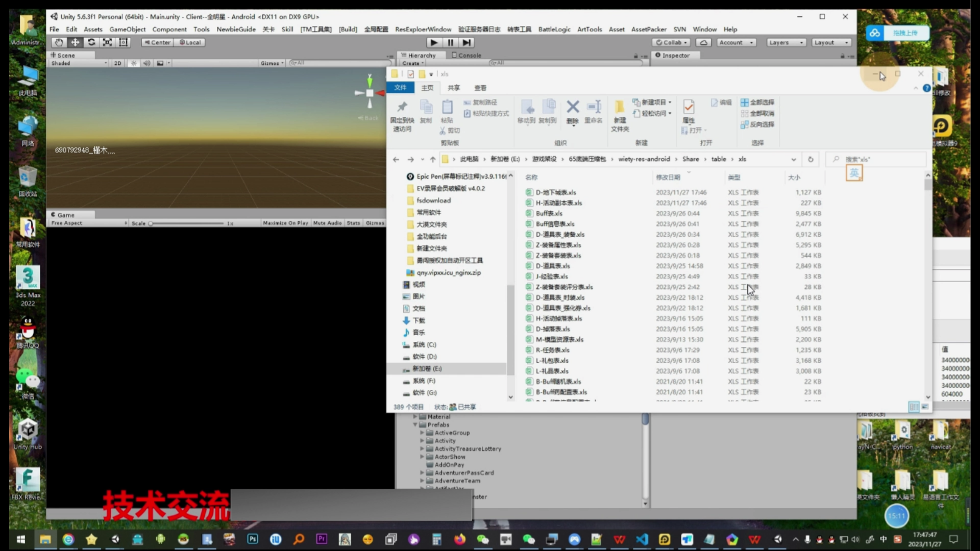Viewport: 980px width, 551px height.
Task: Switch to the 查看 ribbon tab
Action: click(480, 88)
